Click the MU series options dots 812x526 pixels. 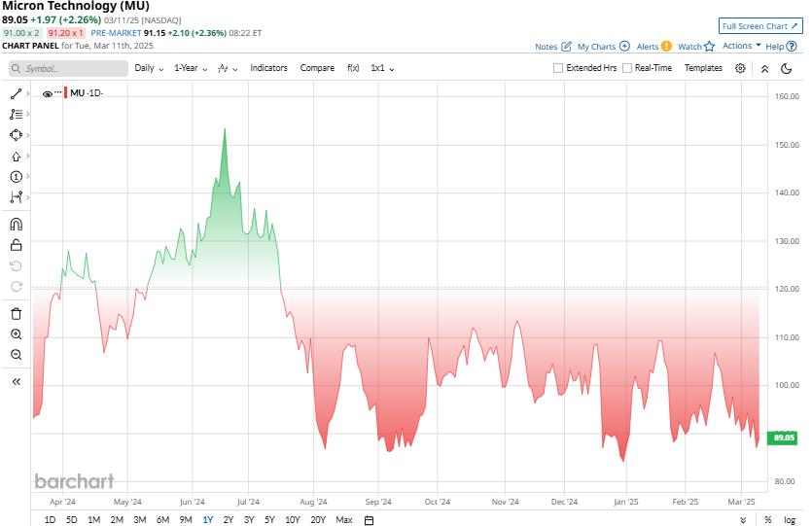pos(58,92)
